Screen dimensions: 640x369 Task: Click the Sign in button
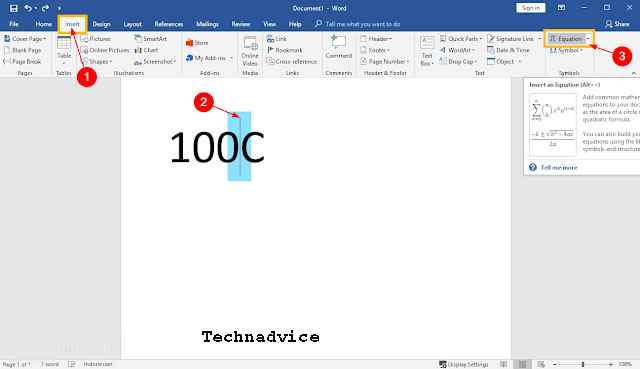530,8
